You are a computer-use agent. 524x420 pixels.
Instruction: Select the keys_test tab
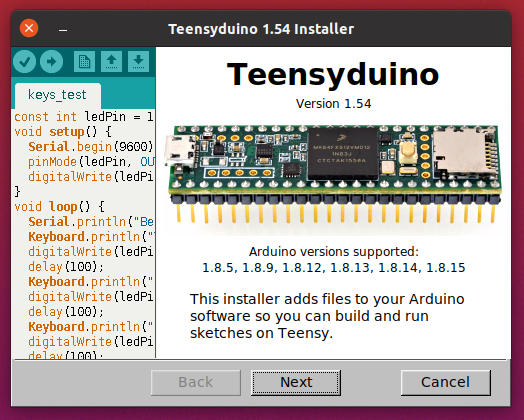tap(57, 95)
